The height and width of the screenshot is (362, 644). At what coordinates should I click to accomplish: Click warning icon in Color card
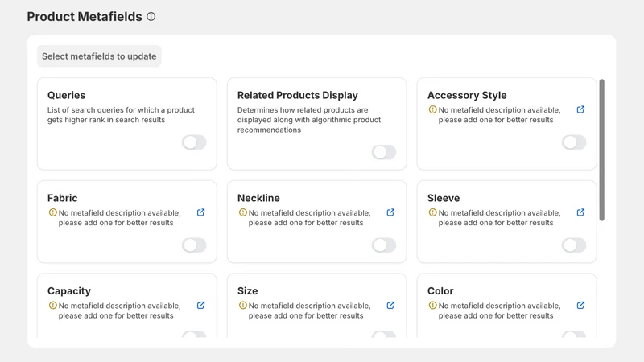tap(432, 306)
